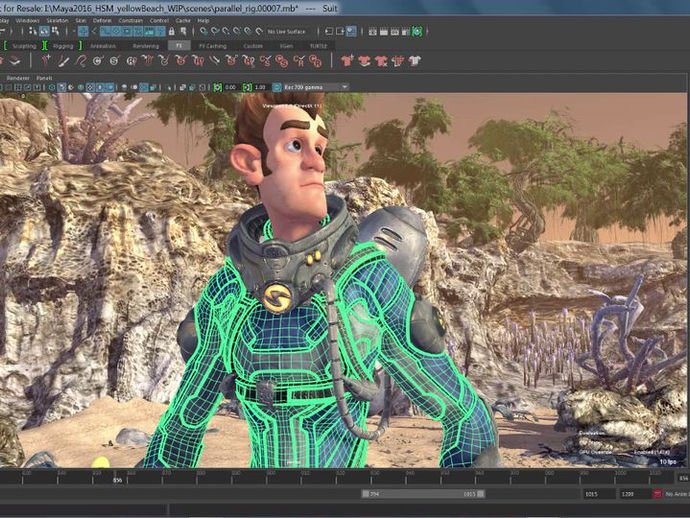Open the Renderer panel menu

(18, 78)
